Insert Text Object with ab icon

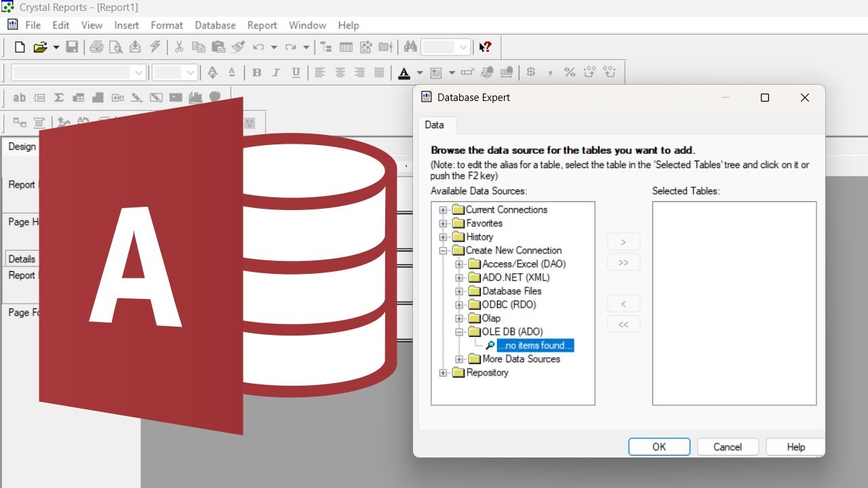(20, 98)
